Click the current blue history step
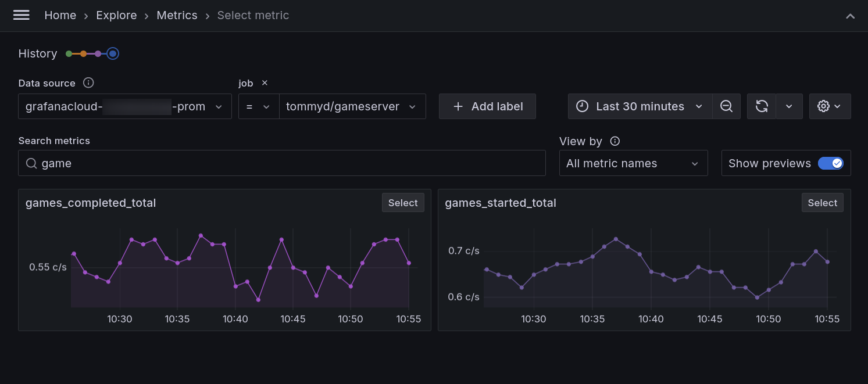Image resolution: width=868 pixels, height=384 pixels. point(113,53)
